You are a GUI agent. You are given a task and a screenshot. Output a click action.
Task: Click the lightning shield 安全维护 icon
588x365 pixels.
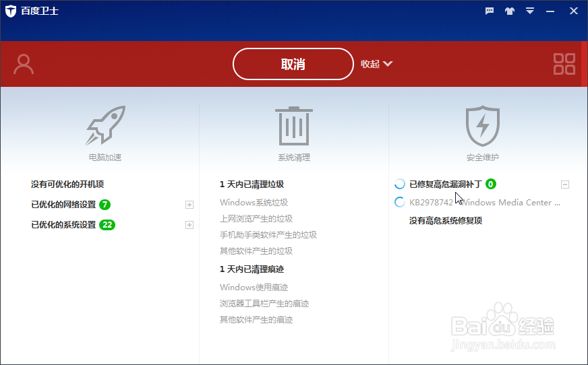[x=483, y=126]
